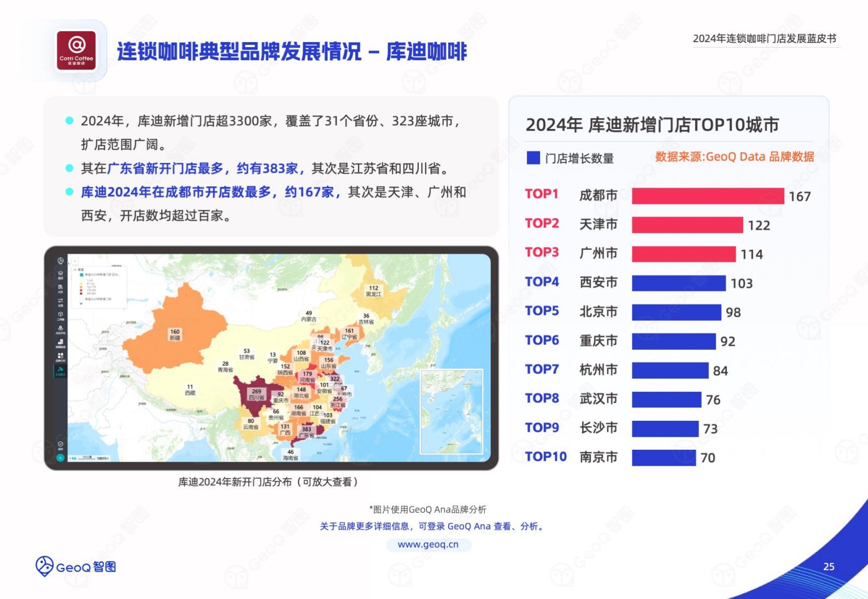
Task: Select the TOP1 rank label
Action: coord(542,194)
